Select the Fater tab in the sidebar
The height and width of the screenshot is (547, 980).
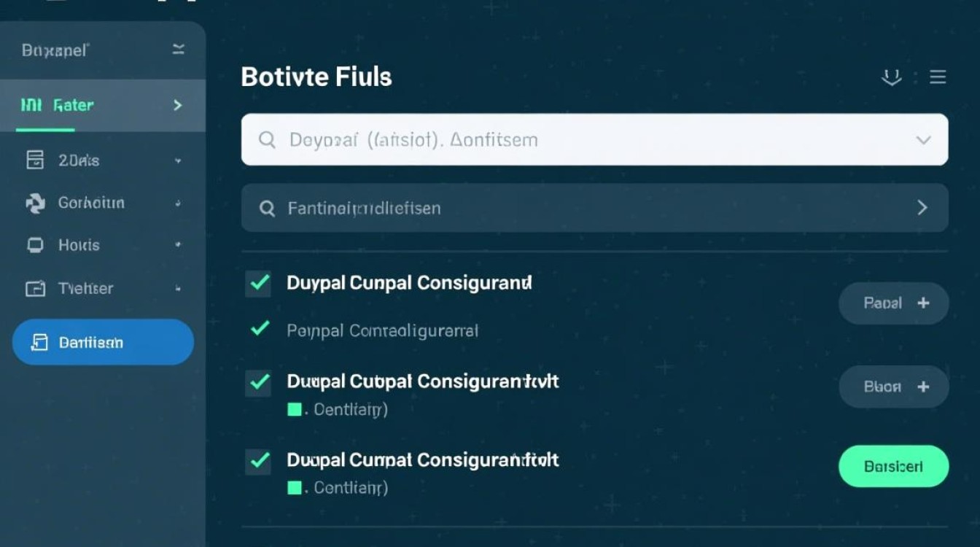point(73,106)
